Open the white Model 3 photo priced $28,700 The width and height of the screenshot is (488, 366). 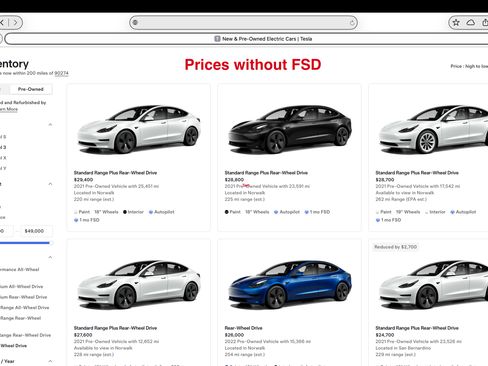click(433, 130)
